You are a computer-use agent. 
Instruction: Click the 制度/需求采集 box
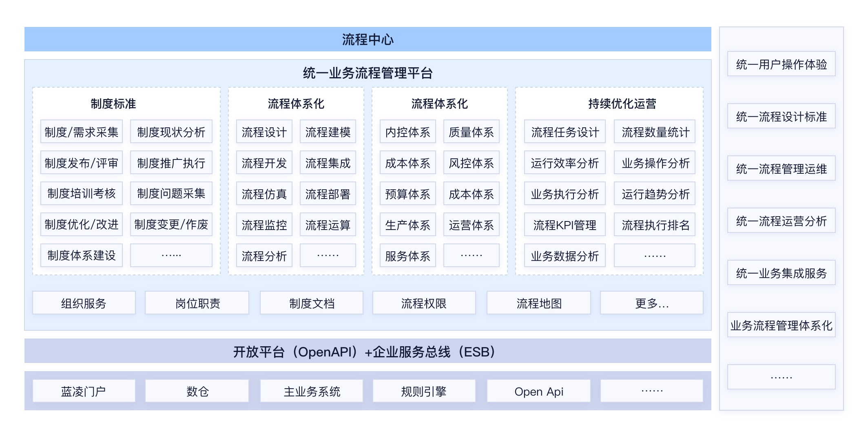coord(82,132)
